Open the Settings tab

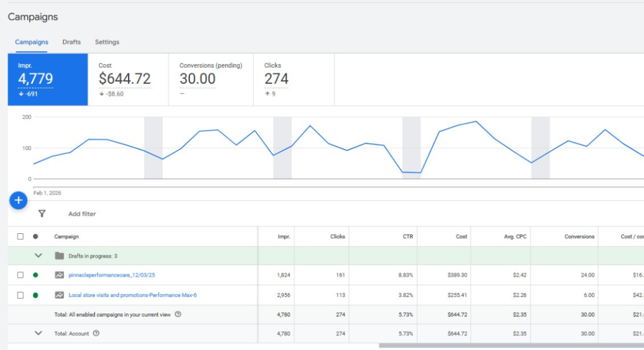107,42
